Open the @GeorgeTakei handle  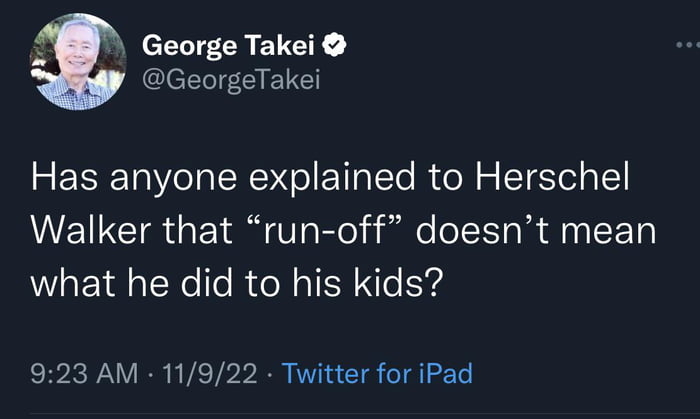point(231,80)
